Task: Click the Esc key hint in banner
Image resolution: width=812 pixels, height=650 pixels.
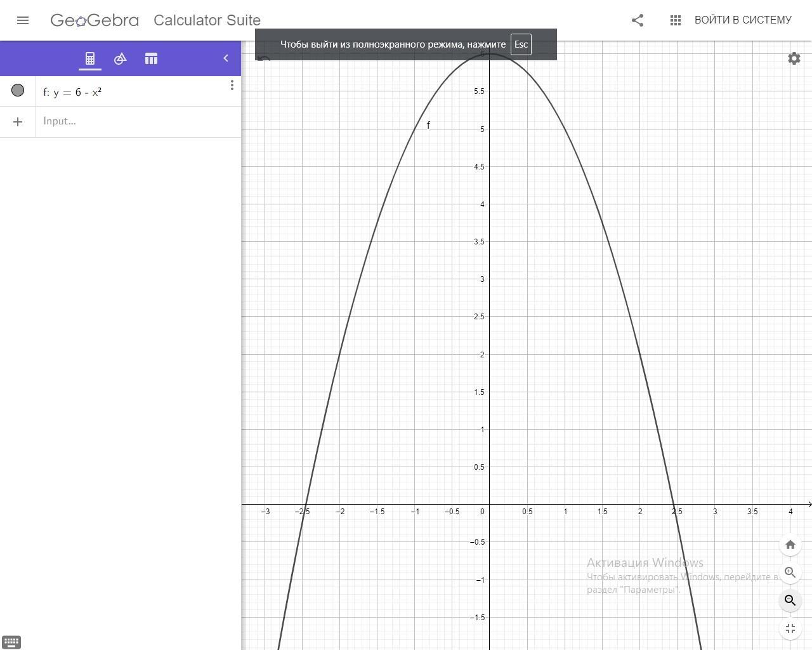Action: (521, 44)
